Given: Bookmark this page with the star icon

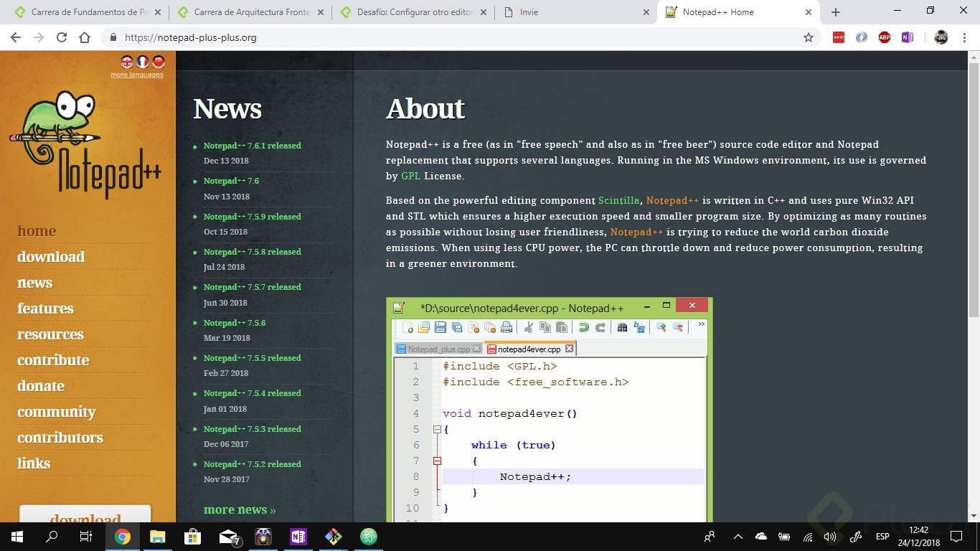Looking at the screenshot, I should tap(809, 37).
